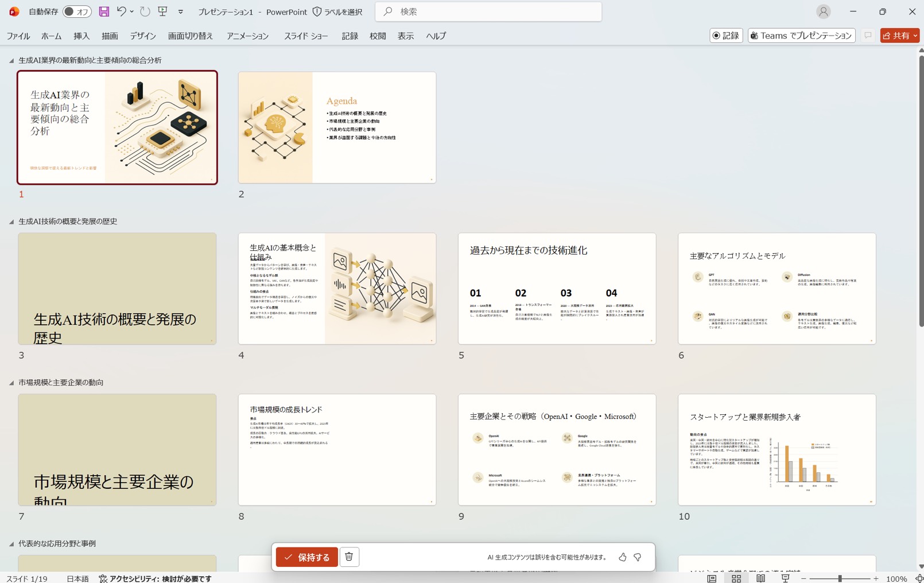Open Reading view from status bar

coord(760,578)
